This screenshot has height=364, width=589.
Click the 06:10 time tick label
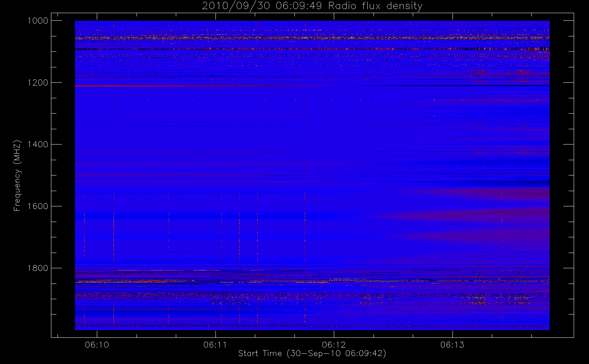click(x=97, y=345)
